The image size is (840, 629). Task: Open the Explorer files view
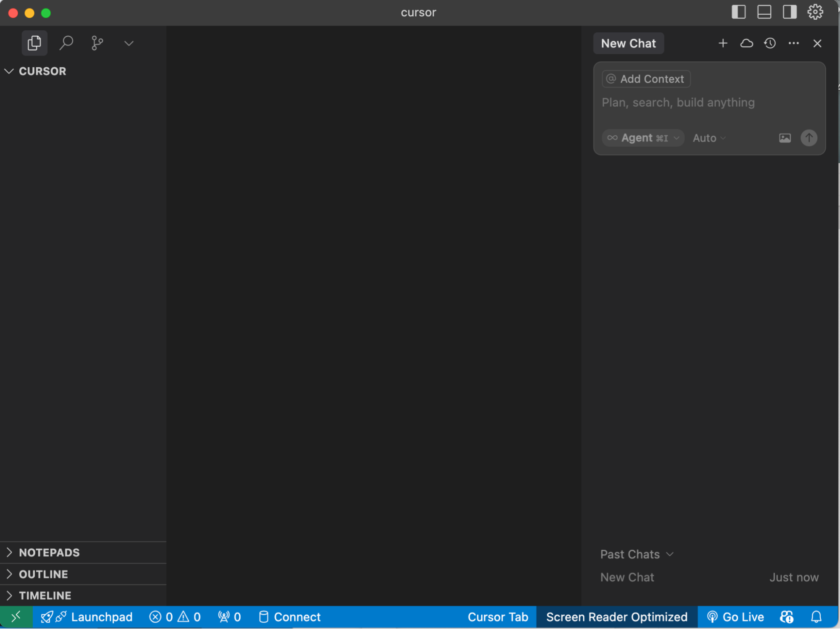point(34,43)
